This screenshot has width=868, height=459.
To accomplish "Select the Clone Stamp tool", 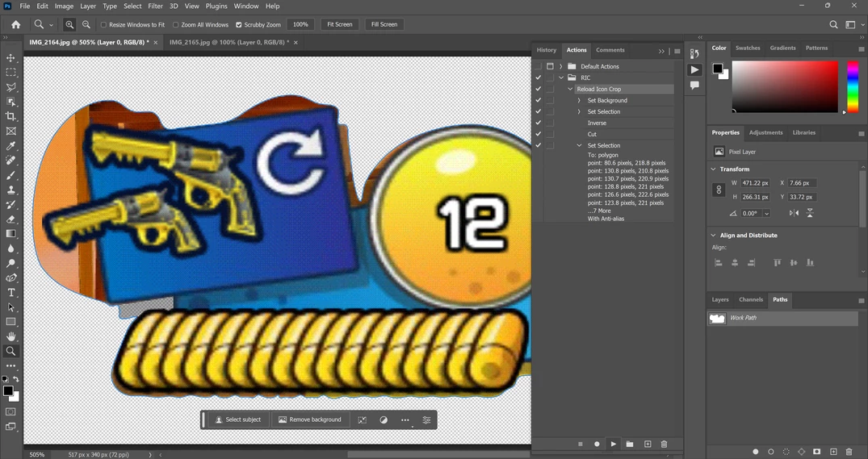I will [10, 190].
